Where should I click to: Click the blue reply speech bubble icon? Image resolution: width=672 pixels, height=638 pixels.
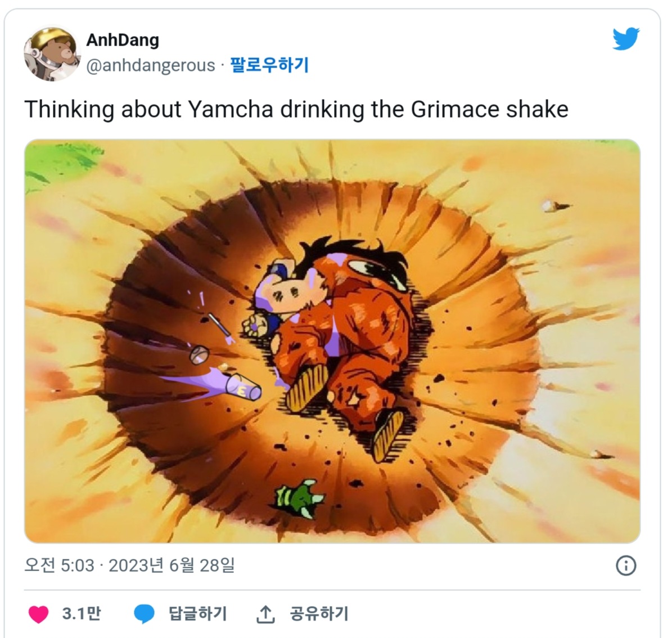point(144,614)
